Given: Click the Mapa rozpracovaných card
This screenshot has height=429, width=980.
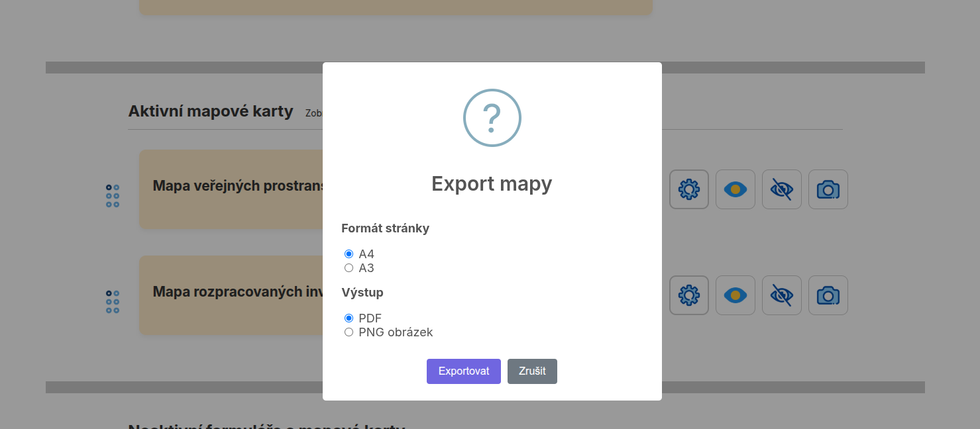Looking at the screenshot, I should point(231,295).
